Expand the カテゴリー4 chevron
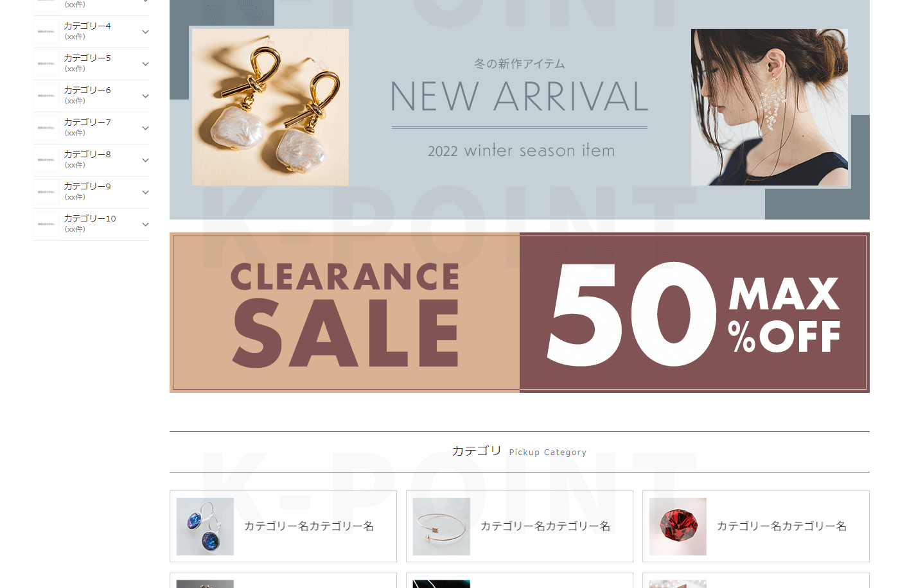Image resolution: width=898 pixels, height=588 pixels. click(x=145, y=31)
